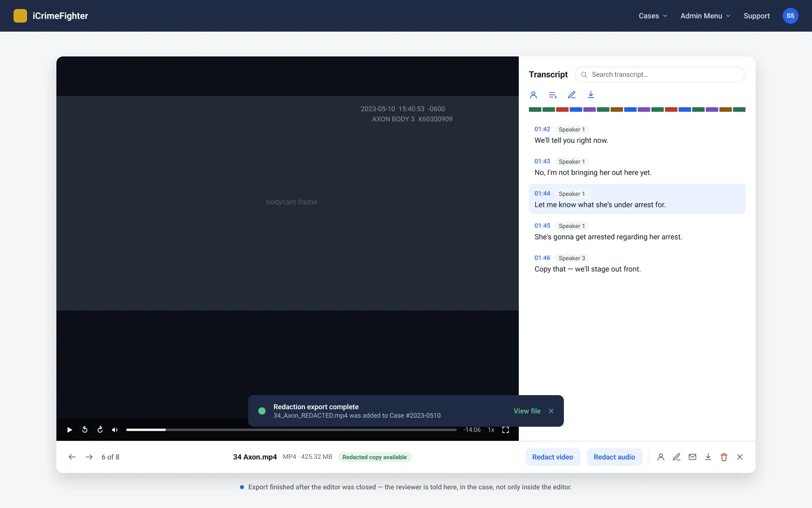Select "Copy that — we'll stage out front."
The image size is (812, 508).
[x=588, y=269]
